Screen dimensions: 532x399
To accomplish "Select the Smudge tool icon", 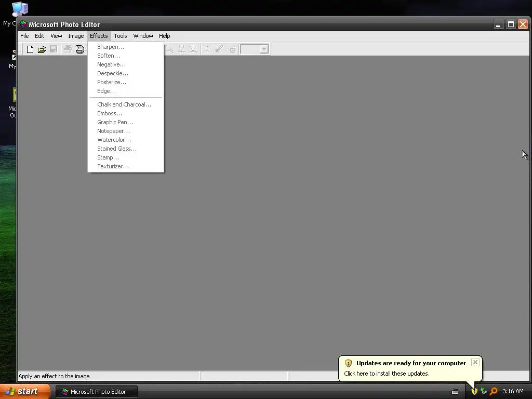I will click(x=181, y=49).
